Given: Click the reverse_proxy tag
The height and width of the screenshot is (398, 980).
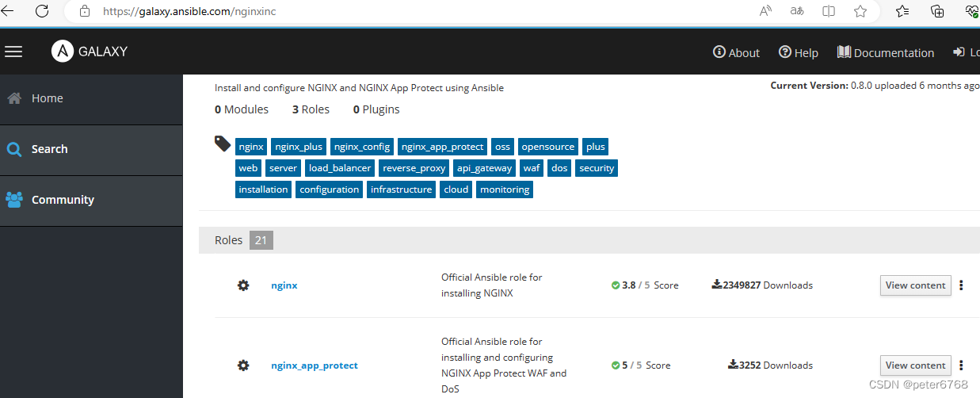Looking at the screenshot, I should coord(414,168).
